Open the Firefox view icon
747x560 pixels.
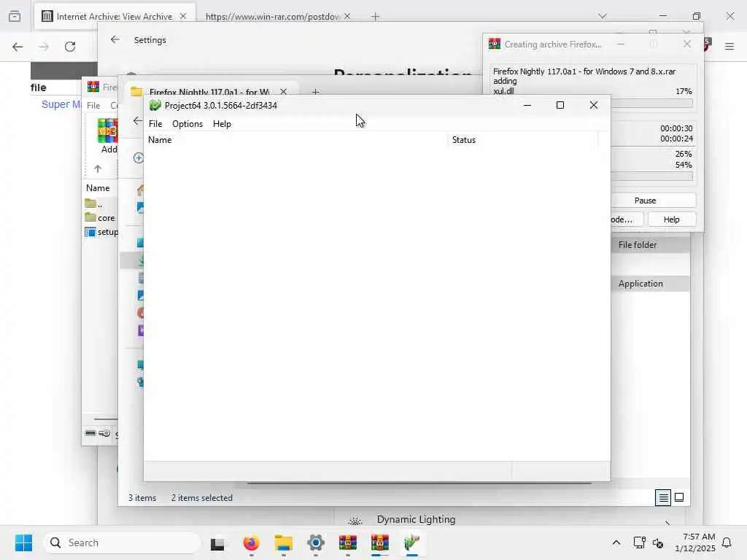coord(15,16)
